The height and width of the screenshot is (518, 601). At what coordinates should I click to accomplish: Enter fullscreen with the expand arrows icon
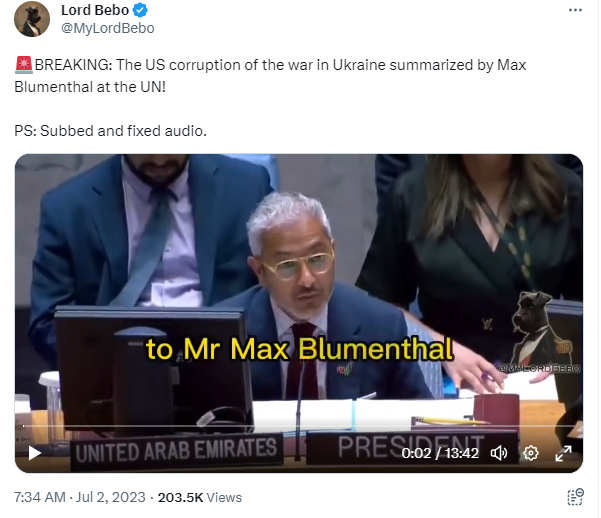563,453
